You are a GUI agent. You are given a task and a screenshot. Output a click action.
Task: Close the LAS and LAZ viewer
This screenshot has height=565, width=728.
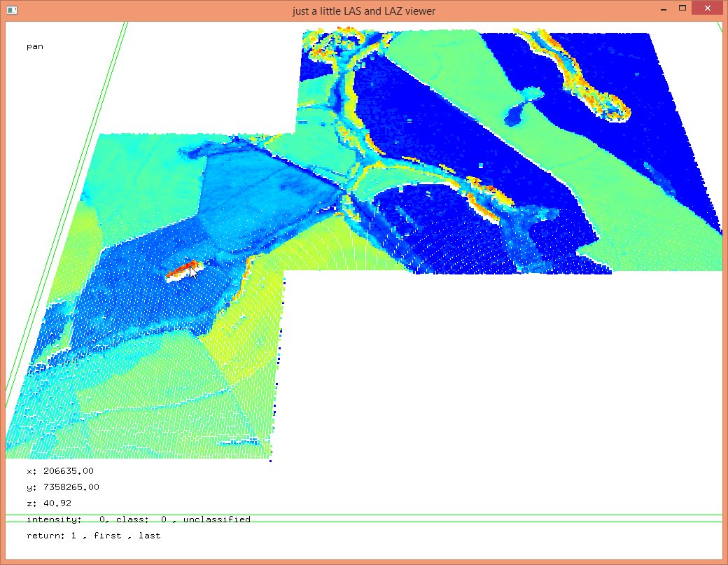pyautogui.click(x=708, y=9)
